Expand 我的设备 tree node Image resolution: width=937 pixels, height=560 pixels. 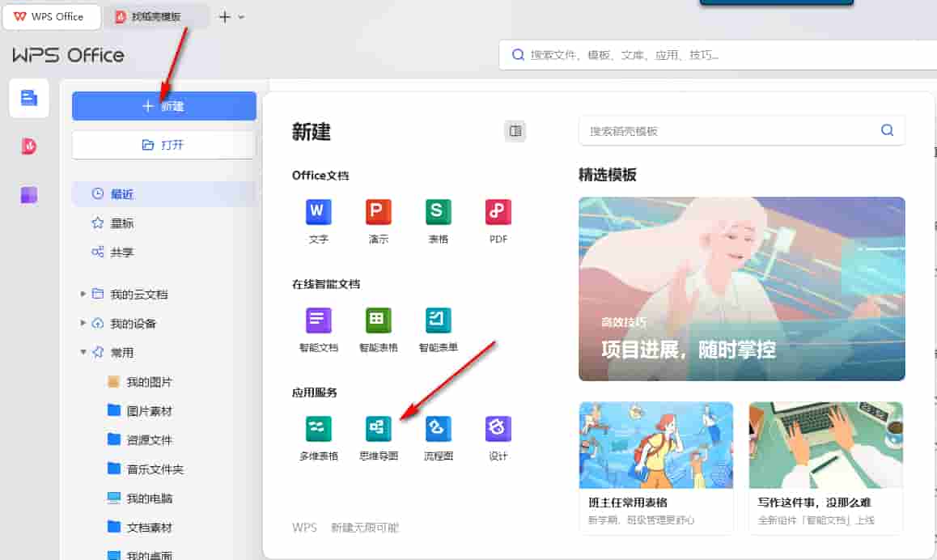coord(83,324)
